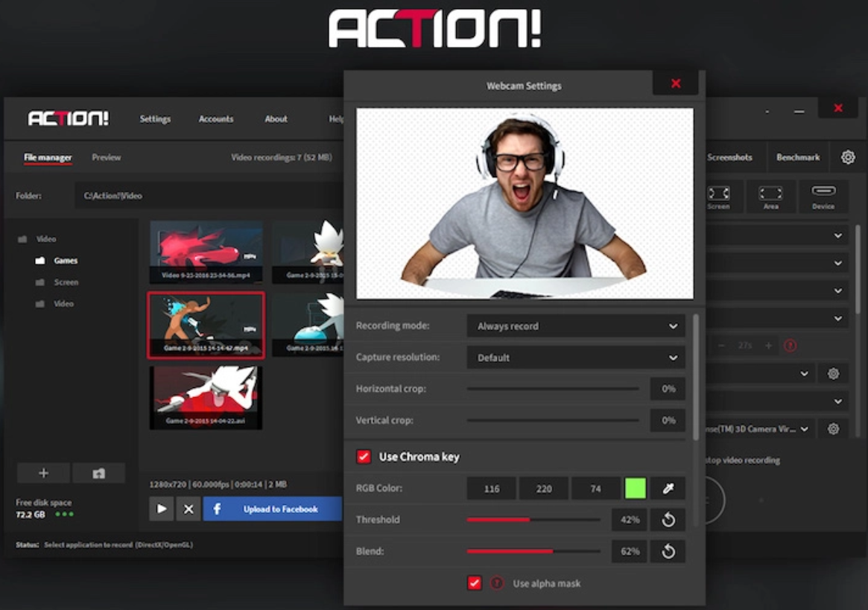Select Area recording mode icon
This screenshot has height=610, width=868.
pyautogui.click(x=770, y=197)
